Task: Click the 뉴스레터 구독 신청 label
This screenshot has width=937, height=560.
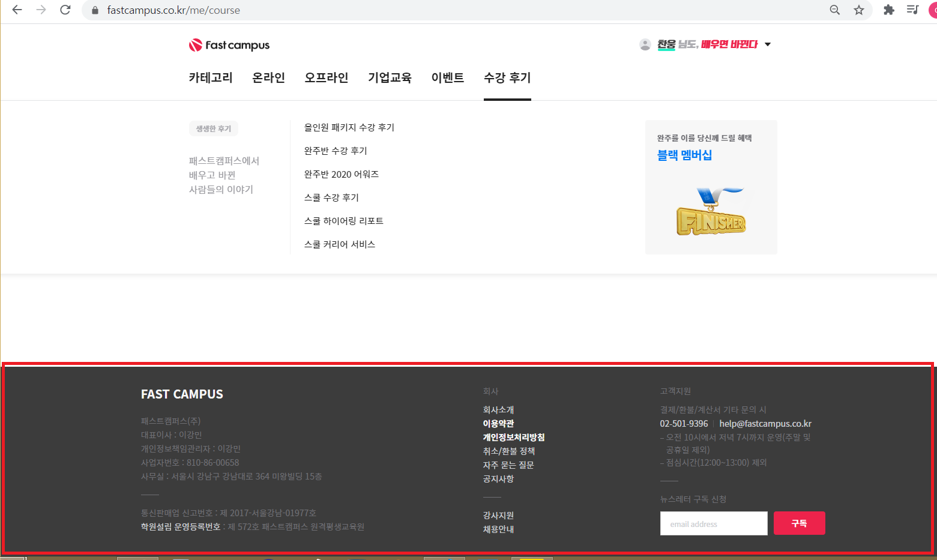Action: click(x=693, y=499)
